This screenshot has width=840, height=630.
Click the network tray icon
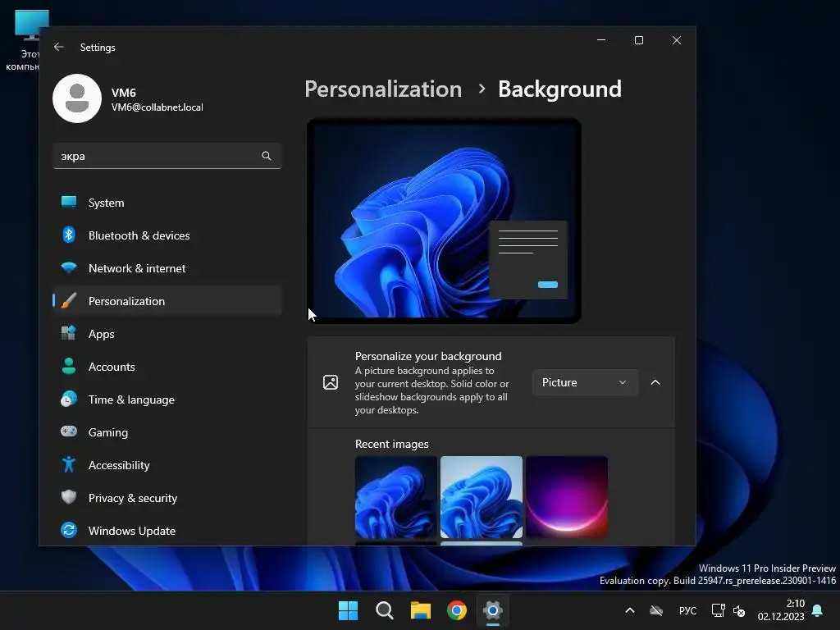click(718, 610)
